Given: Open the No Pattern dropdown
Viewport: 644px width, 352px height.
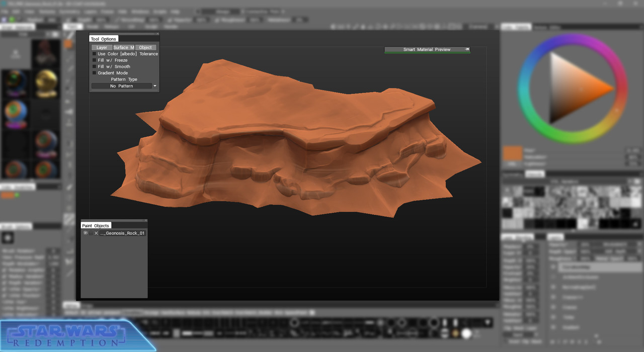Looking at the screenshot, I should coord(124,86).
